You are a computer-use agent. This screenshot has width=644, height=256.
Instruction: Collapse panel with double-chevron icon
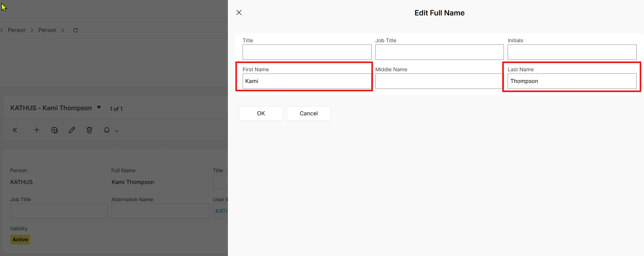[x=15, y=130]
